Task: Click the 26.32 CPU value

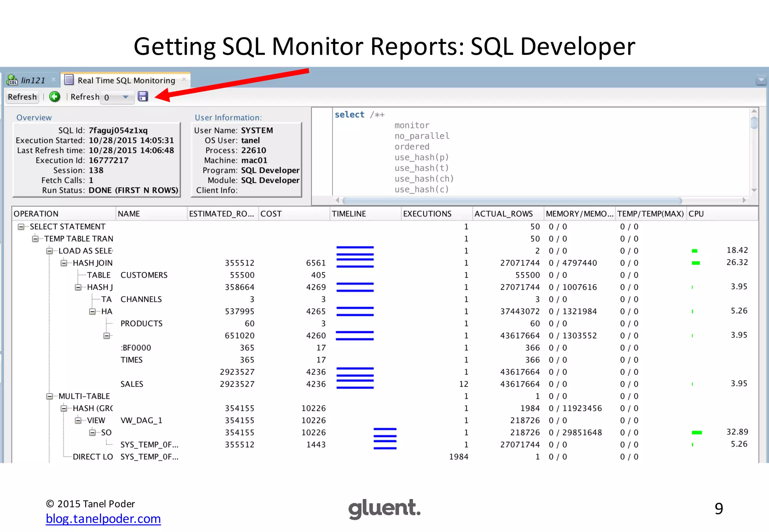Action: [737, 262]
